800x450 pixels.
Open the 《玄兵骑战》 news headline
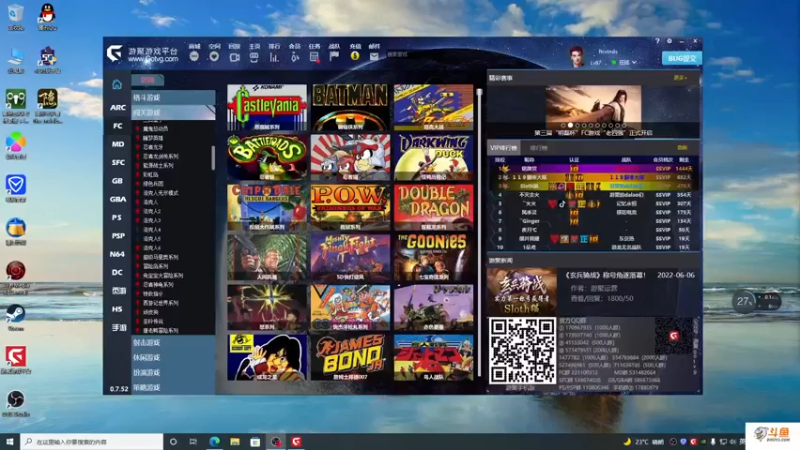[606, 275]
